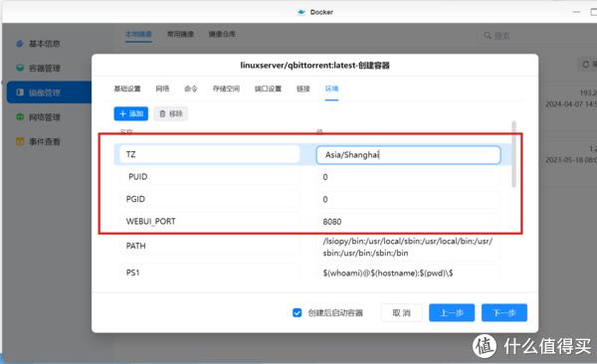
Task: Toggle the 创建后启动容器 checkbox
Action: (297, 312)
